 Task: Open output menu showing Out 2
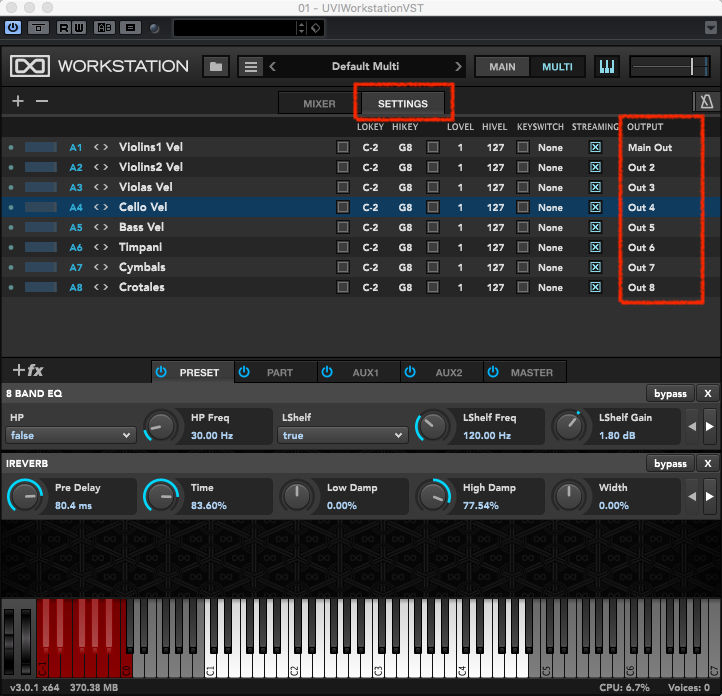click(x=641, y=168)
